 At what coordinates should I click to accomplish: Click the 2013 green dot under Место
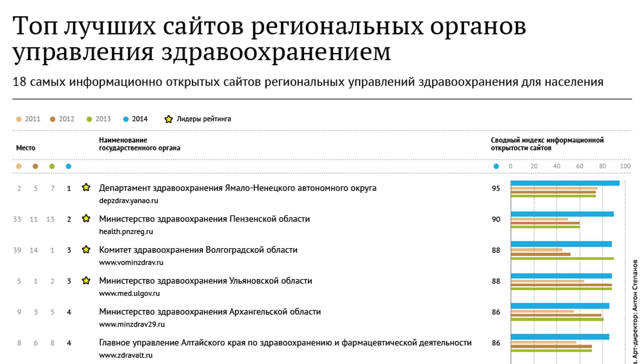coord(52,166)
